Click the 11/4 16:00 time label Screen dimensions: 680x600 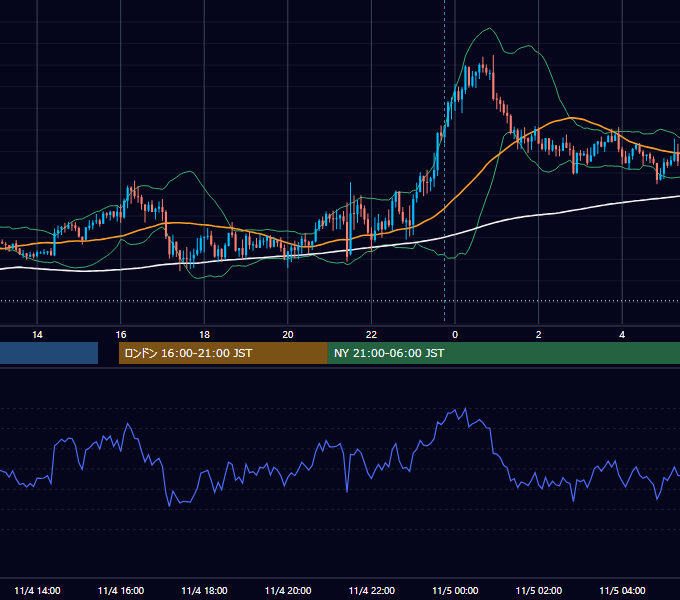tap(121, 590)
